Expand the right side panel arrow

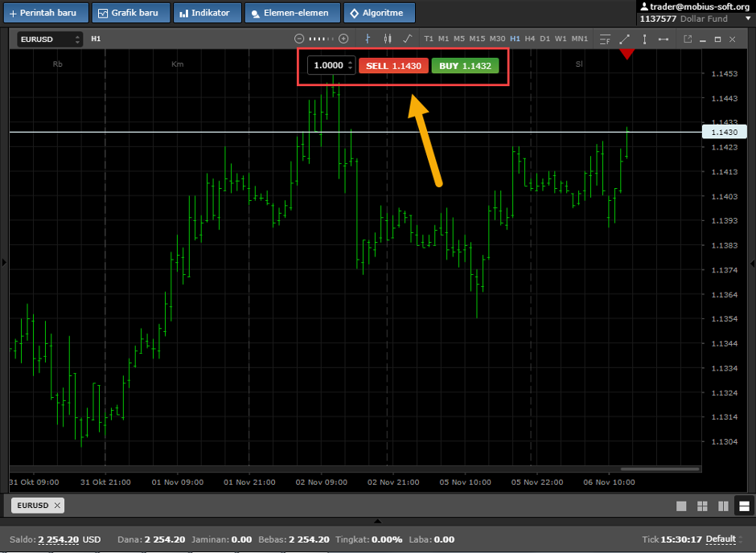752,263
